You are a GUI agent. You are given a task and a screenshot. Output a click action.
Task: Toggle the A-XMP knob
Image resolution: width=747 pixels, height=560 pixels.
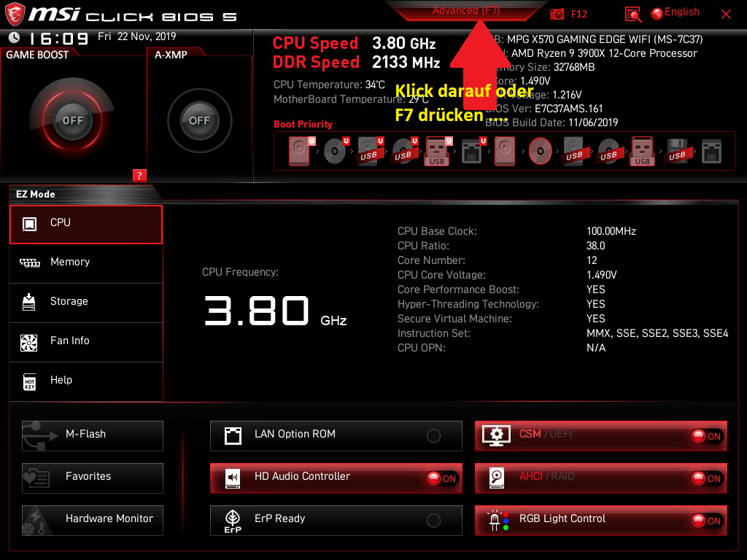(200, 120)
